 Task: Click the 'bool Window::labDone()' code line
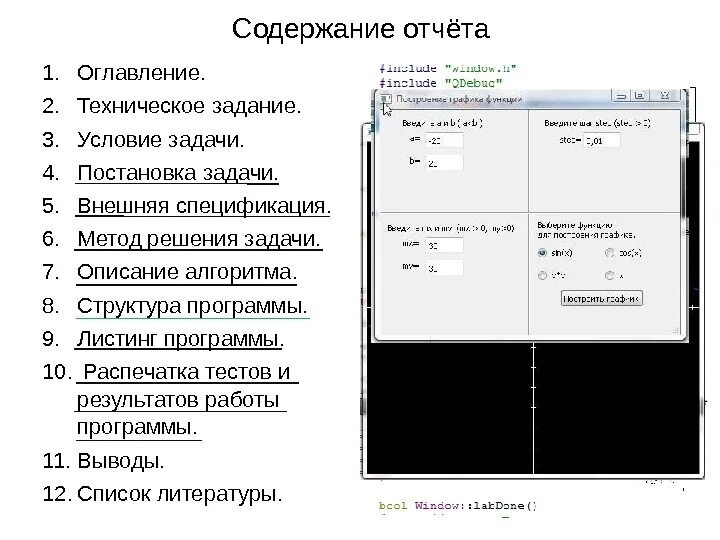click(x=458, y=506)
